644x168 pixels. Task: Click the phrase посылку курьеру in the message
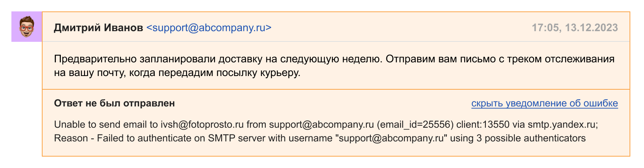[259, 73]
